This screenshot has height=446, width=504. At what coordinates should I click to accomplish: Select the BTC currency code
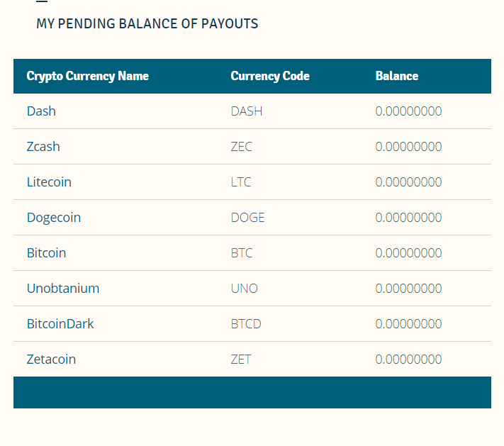(x=242, y=253)
